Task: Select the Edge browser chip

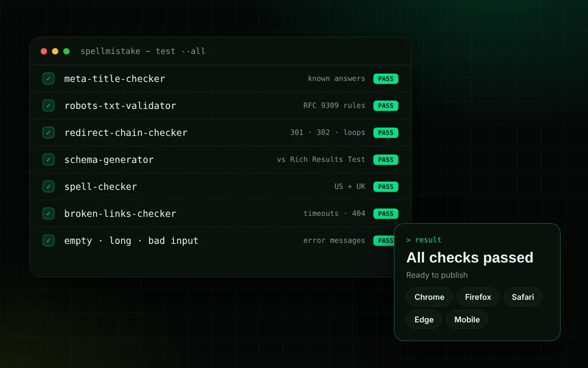Action: 424,319
